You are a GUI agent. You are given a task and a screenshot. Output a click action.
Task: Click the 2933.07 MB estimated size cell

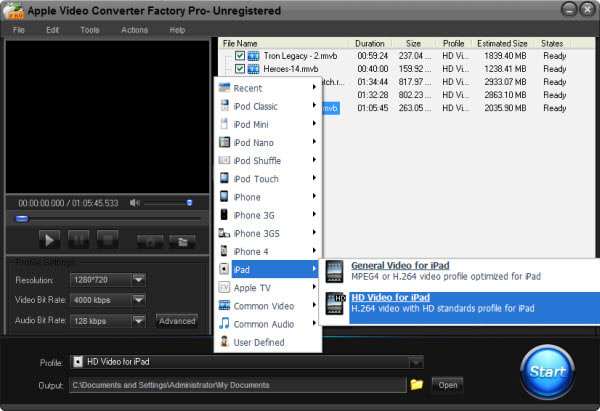505,82
